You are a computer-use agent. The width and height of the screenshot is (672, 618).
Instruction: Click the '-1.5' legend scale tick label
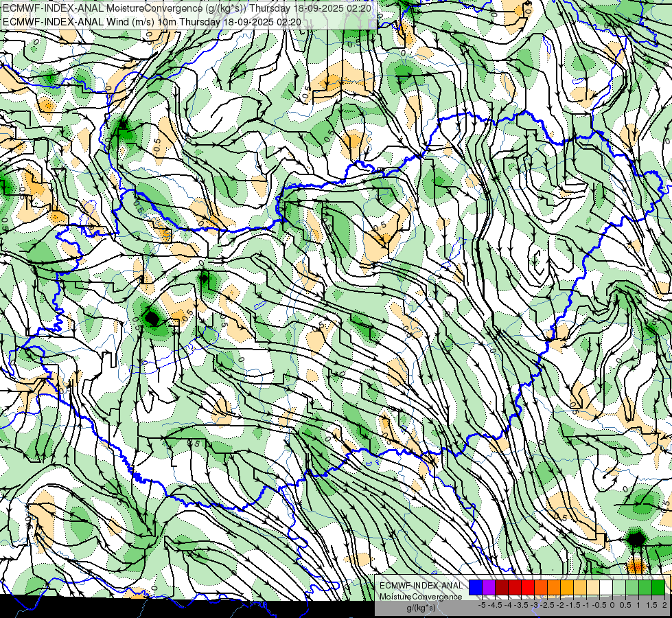(x=573, y=605)
